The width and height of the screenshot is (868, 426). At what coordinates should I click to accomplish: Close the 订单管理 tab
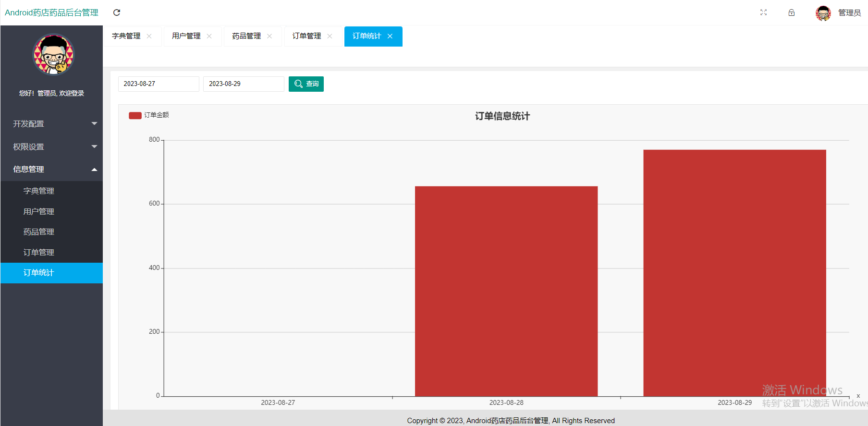click(330, 37)
